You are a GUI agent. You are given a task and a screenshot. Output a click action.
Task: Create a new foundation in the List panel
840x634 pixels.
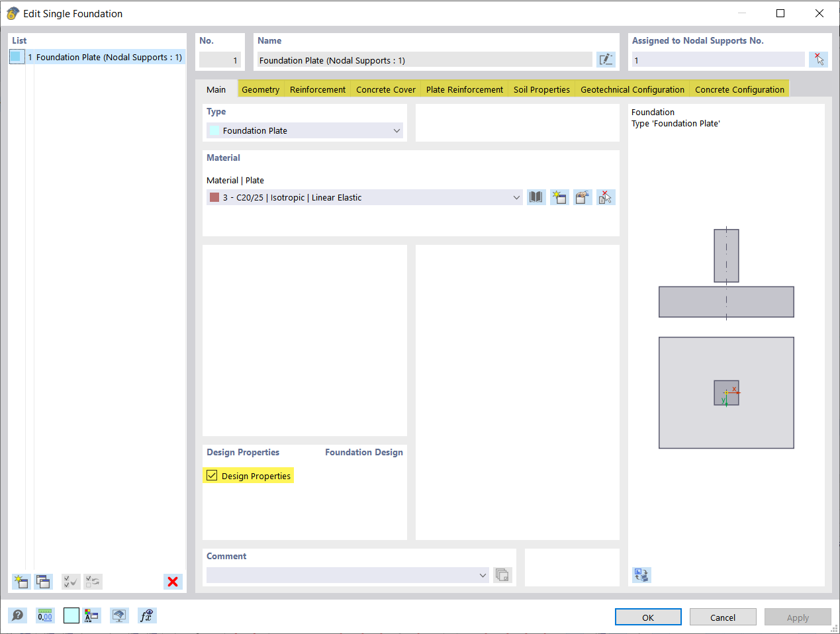pos(21,581)
